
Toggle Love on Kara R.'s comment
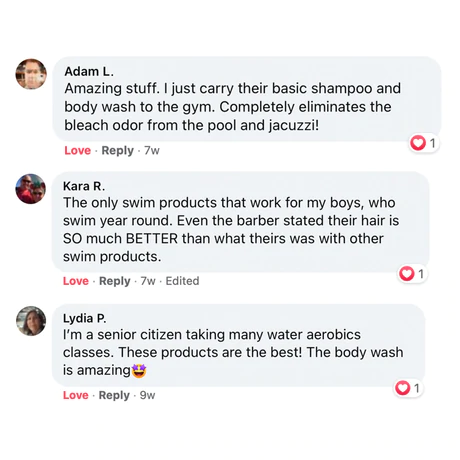pyautogui.click(x=76, y=281)
